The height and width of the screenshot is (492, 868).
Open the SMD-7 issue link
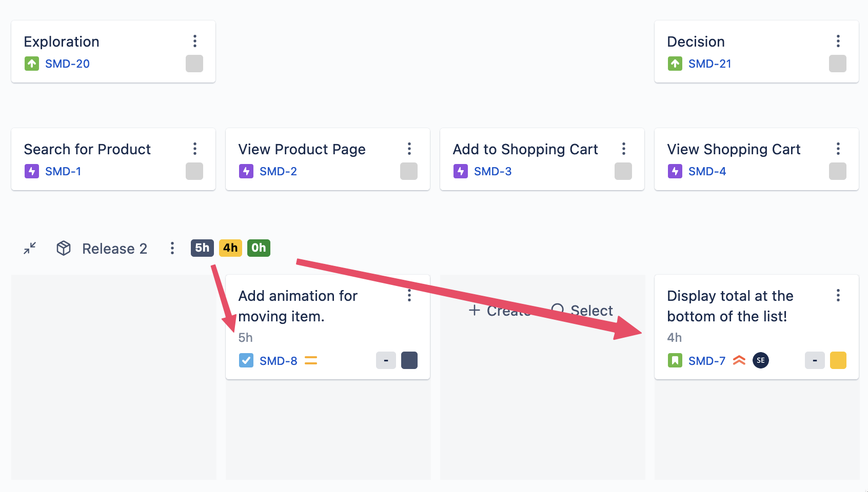click(x=706, y=361)
